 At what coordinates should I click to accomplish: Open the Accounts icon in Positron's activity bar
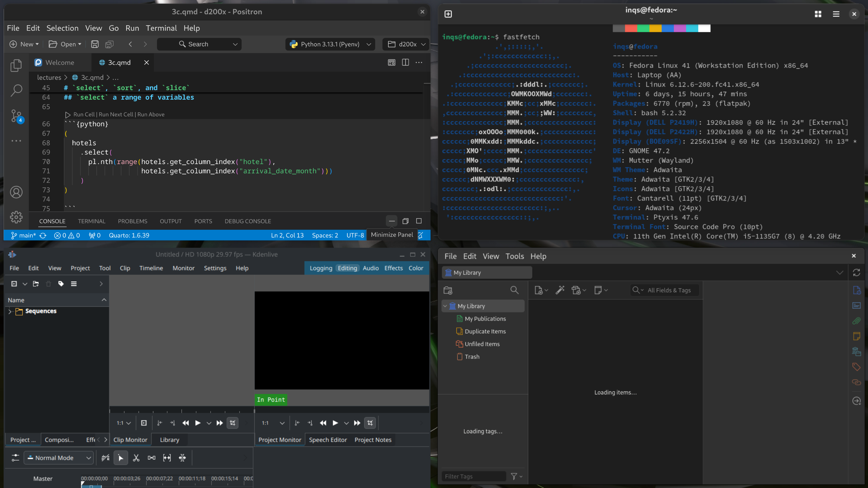(x=16, y=192)
